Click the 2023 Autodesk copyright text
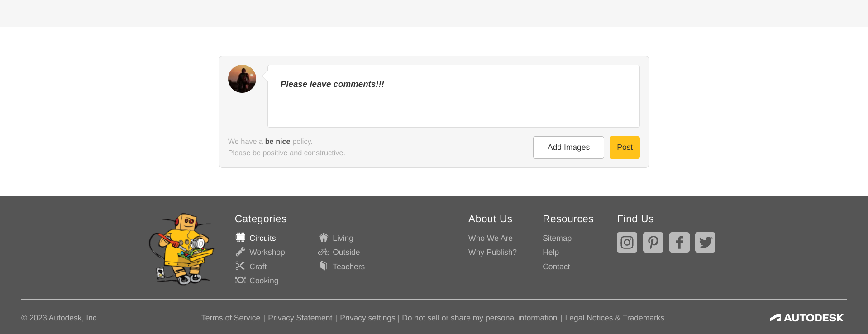Viewport: 868px width, 334px height. (60, 318)
